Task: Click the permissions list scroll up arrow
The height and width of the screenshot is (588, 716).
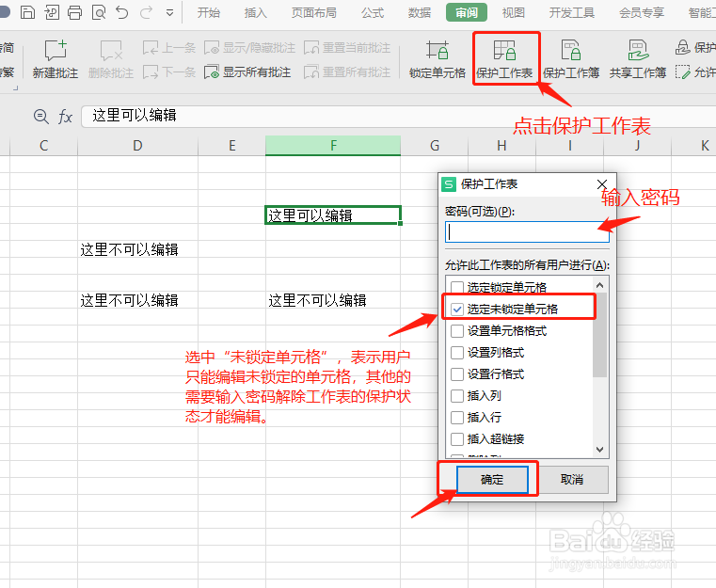Action: [600, 285]
